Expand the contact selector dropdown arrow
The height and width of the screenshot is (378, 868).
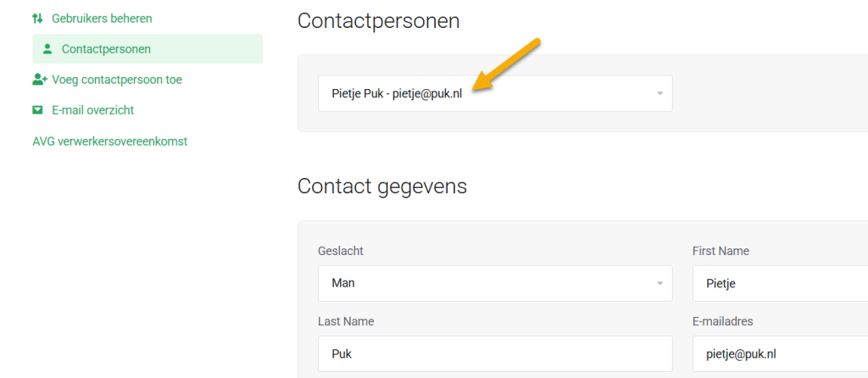tap(659, 93)
